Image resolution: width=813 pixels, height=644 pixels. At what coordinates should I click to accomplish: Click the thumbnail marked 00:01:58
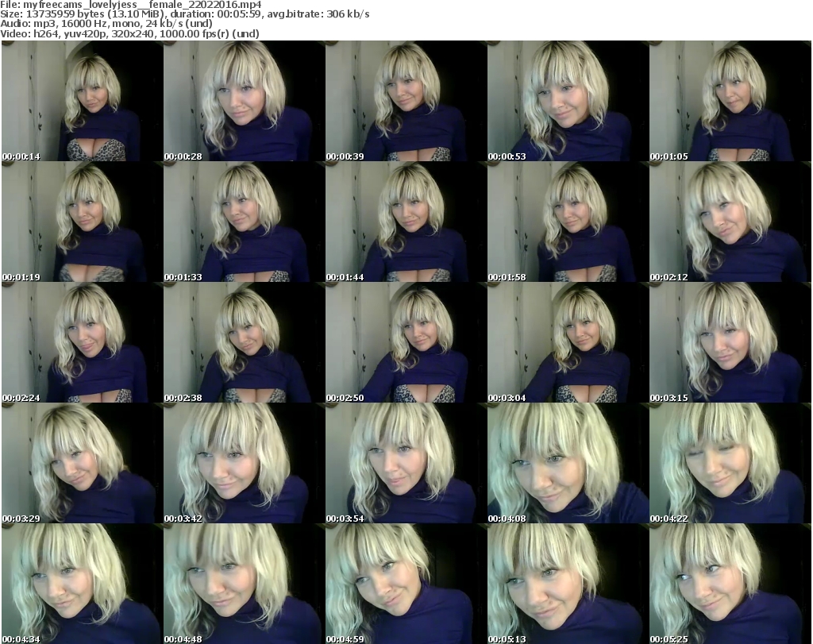568,222
